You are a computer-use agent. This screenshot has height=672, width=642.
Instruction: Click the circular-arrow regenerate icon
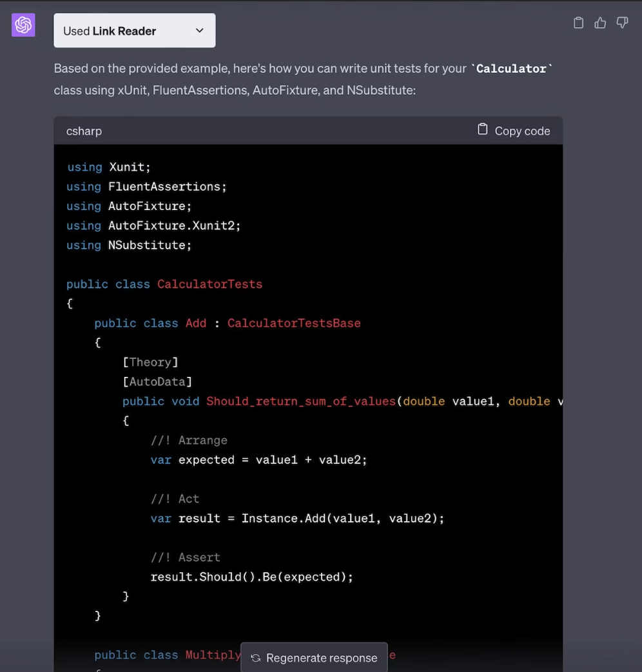click(x=256, y=658)
